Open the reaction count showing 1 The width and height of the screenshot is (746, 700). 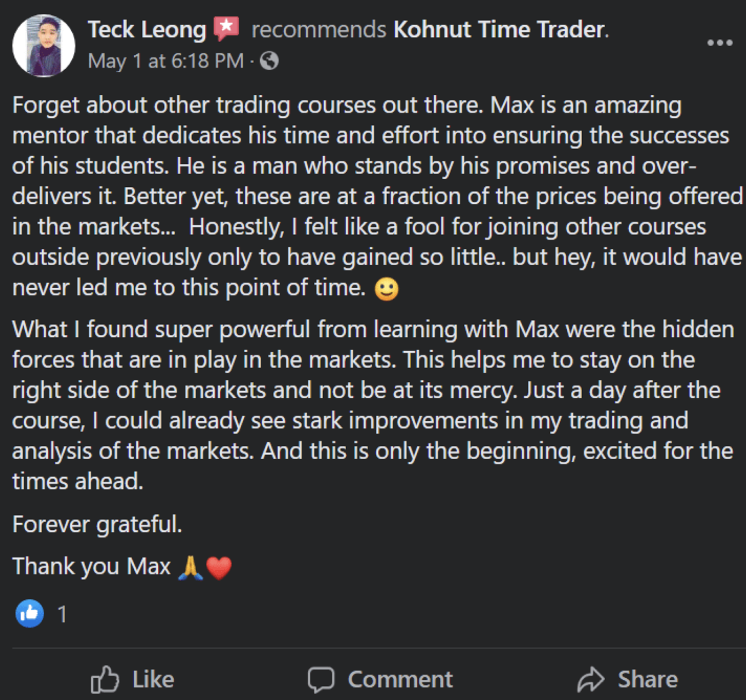pyautogui.click(x=62, y=614)
